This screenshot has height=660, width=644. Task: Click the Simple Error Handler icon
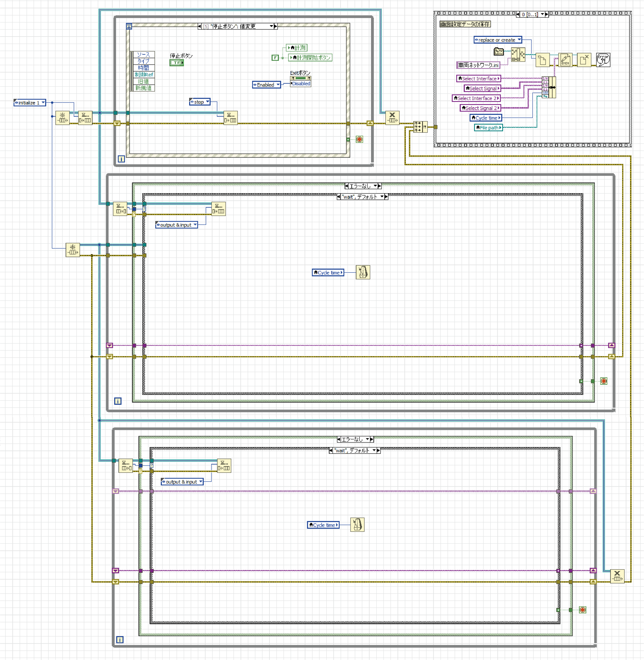[603, 60]
